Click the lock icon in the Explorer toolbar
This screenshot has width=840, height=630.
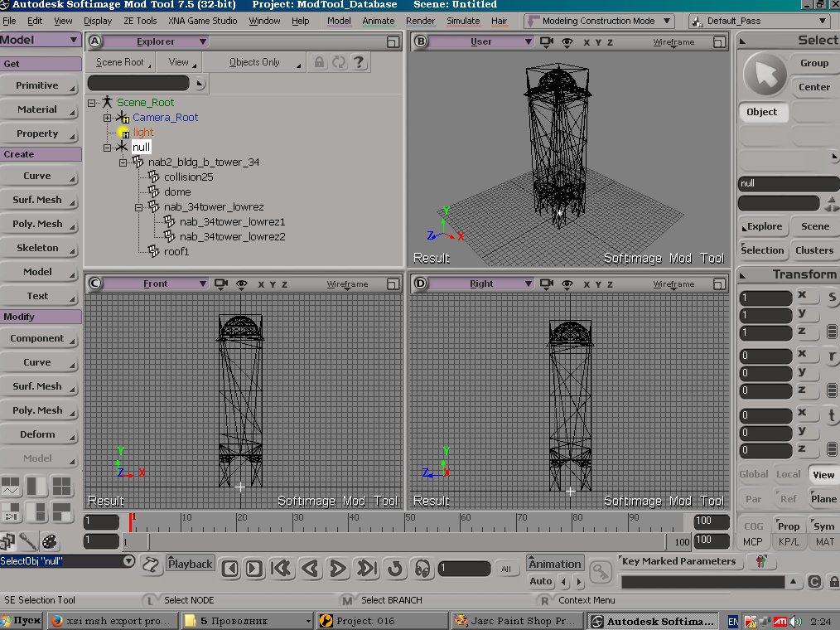[319, 63]
